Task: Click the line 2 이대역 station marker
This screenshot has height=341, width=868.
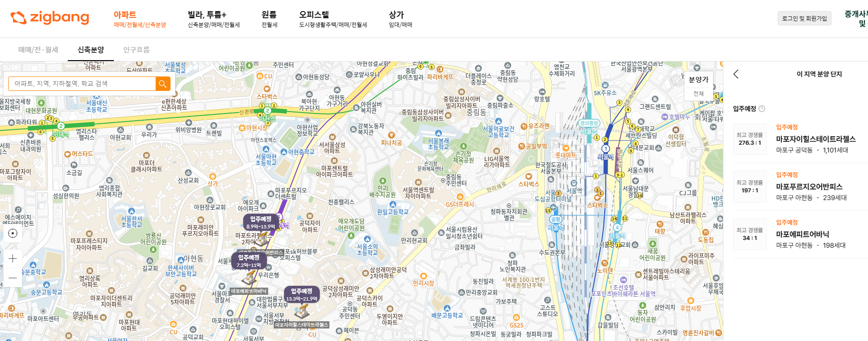Action: (x=61, y=126)
